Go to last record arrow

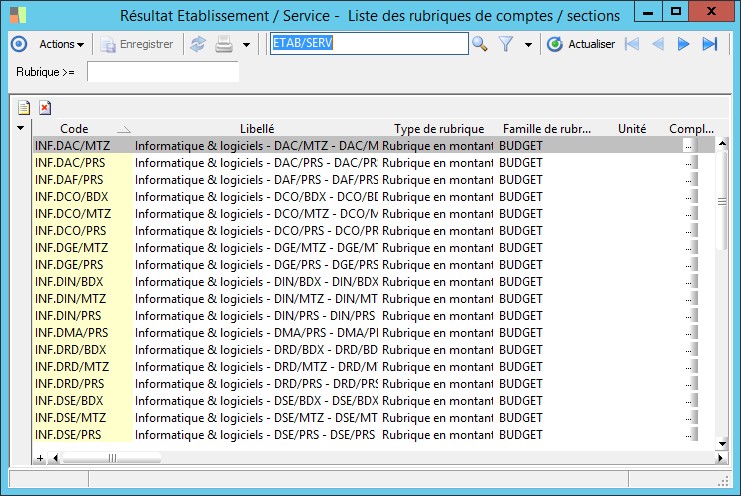[710, 44]
